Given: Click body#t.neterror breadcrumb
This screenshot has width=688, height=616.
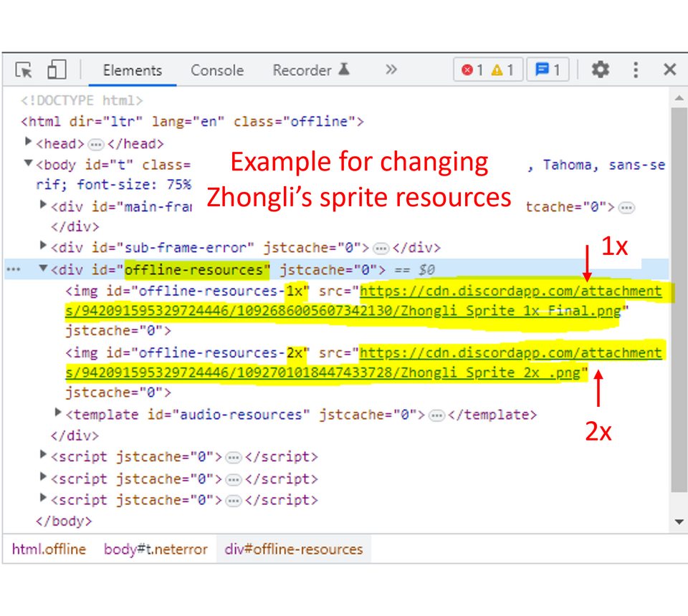Looking at the screenshot, I should (x=156, y=549).
